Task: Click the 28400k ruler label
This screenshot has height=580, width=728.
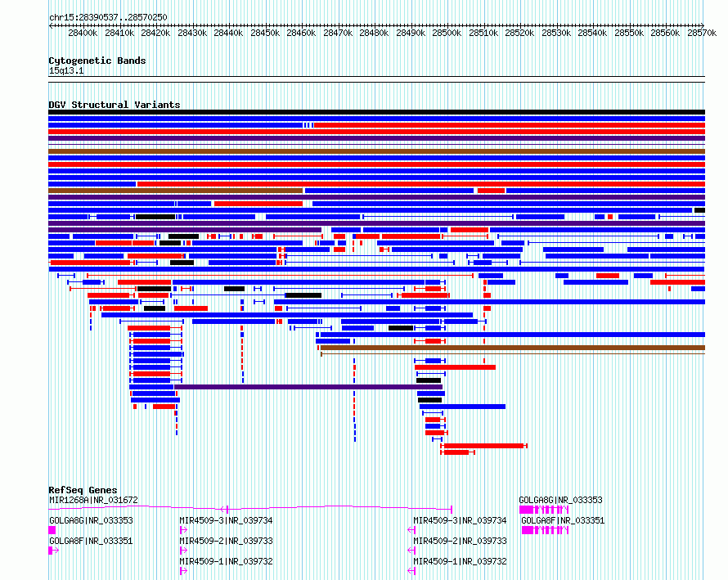Action: (83, 33)
